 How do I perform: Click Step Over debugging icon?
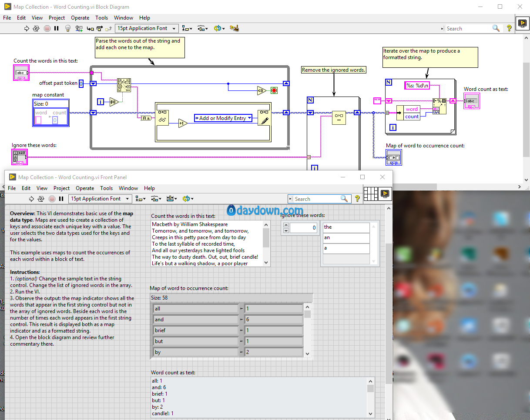click(x=99, y=28)
